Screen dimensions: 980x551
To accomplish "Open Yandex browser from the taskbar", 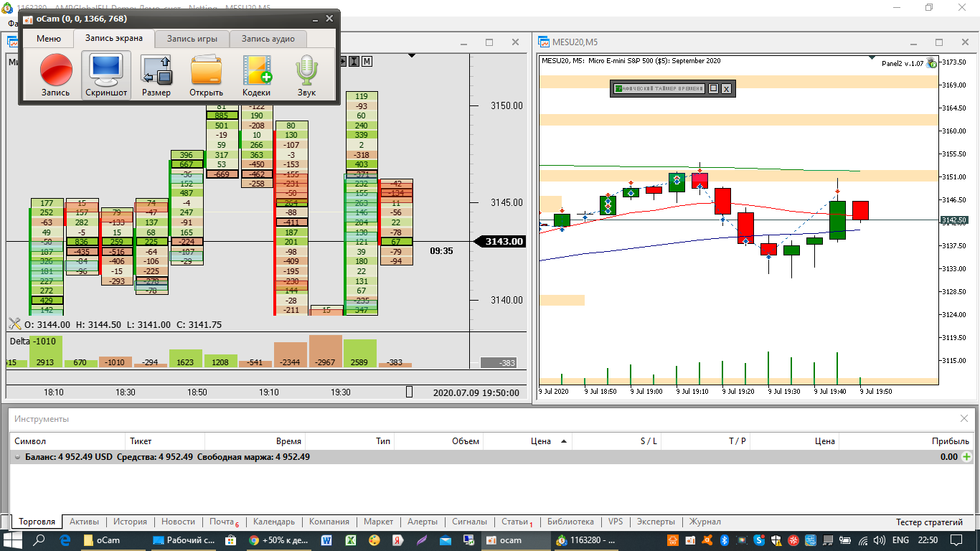I will pyautogui.click(x=397, y=540).
